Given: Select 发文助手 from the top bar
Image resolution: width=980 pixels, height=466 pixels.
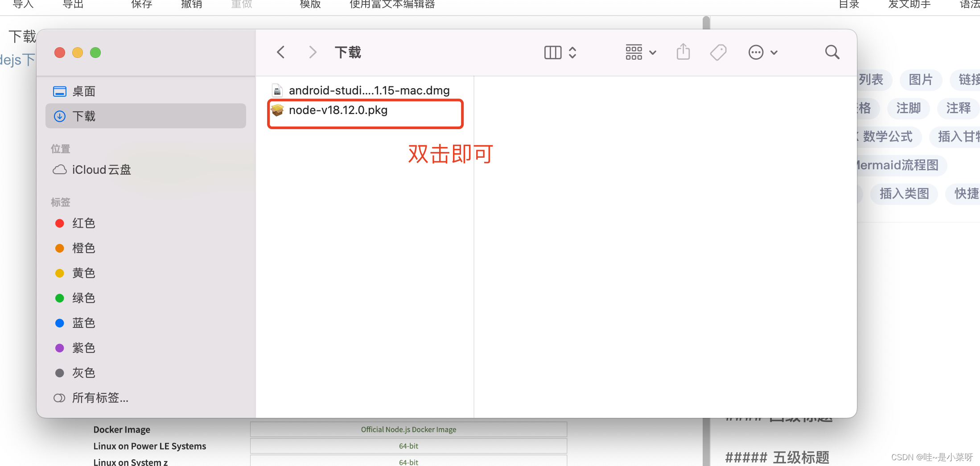Looking at the screenshot, I should pos(909,4).
